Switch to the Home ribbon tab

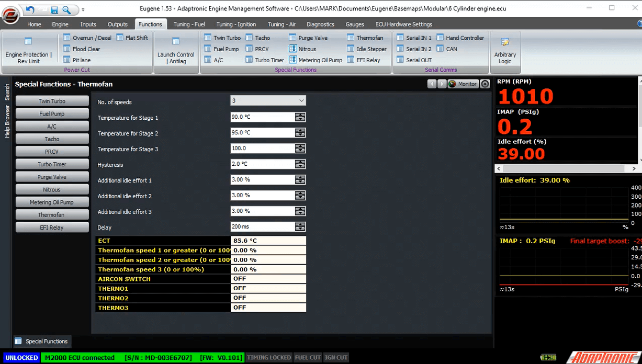35,24
